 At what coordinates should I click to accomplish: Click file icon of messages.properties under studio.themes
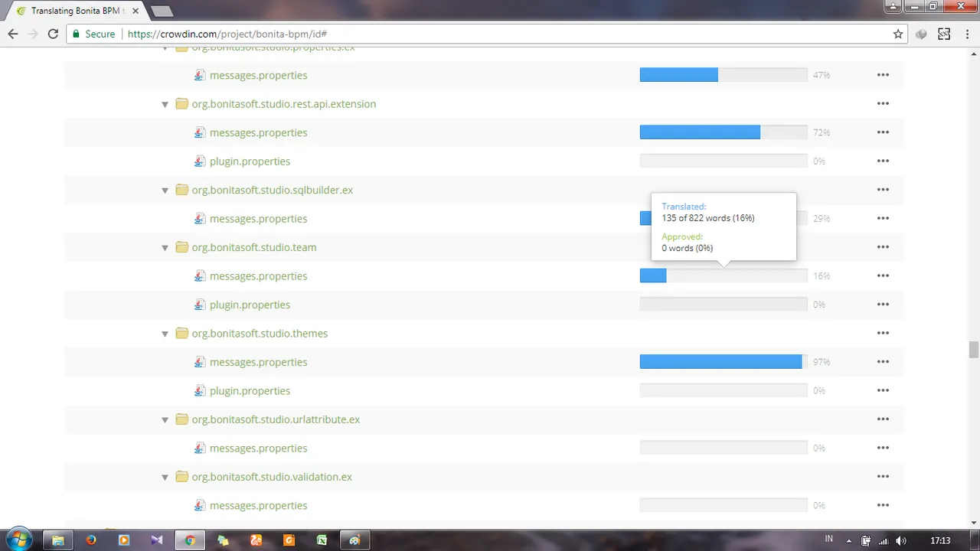[x=200, y=362]
